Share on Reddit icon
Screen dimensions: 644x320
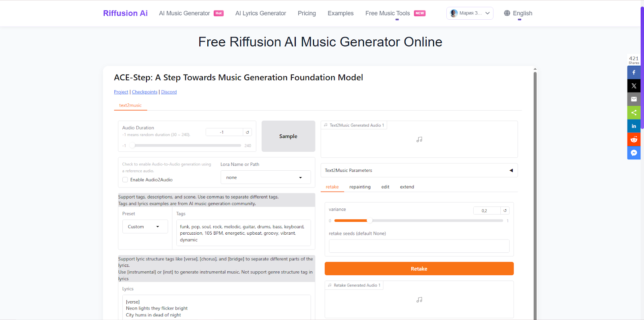[634, 139]
